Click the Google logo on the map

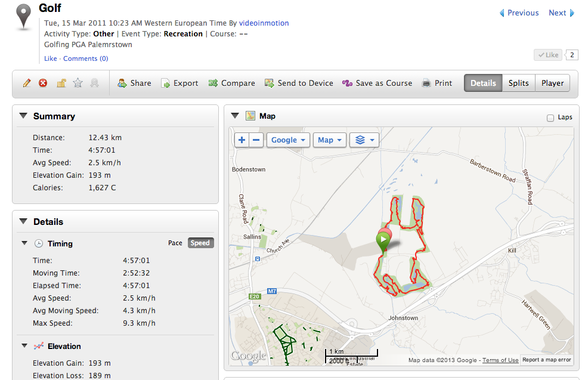click(248, 356)
